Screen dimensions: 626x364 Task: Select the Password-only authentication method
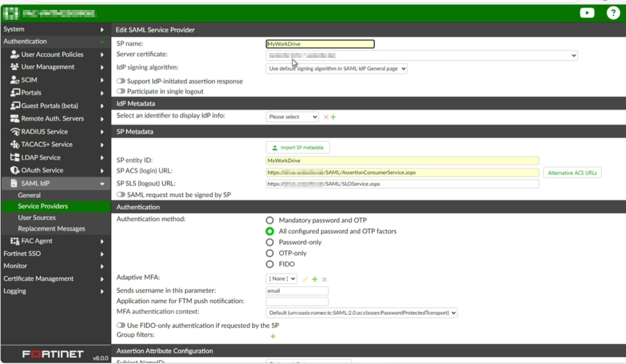(269, 242)
